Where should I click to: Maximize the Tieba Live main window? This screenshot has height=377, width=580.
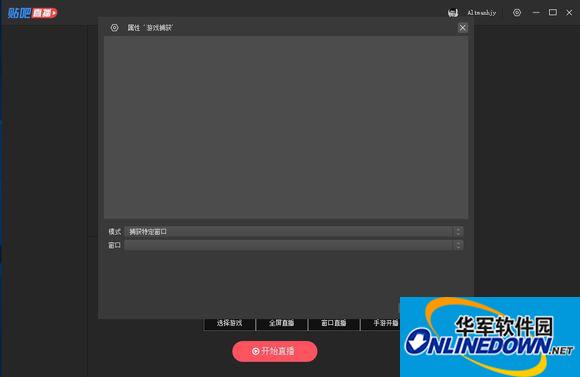coord(553,13)
